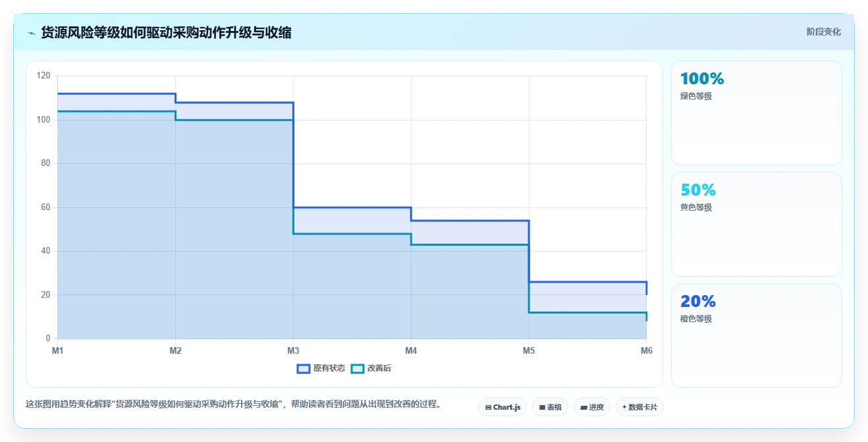Click the 黄色等级 card label

pyautogui.click(x=696, y=207)
